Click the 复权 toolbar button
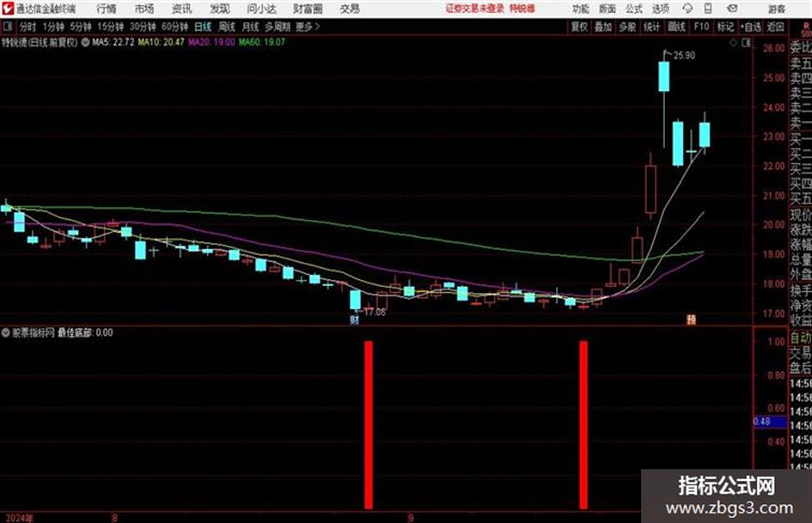Screen dimensions: 812x523 pyautogui.click(x=579, y=27)
